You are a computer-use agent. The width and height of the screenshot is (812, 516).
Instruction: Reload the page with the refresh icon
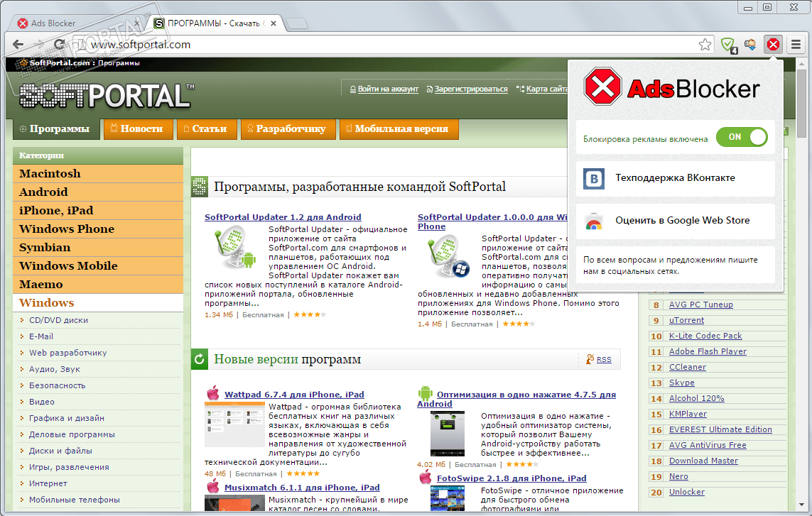pos(60,45)
